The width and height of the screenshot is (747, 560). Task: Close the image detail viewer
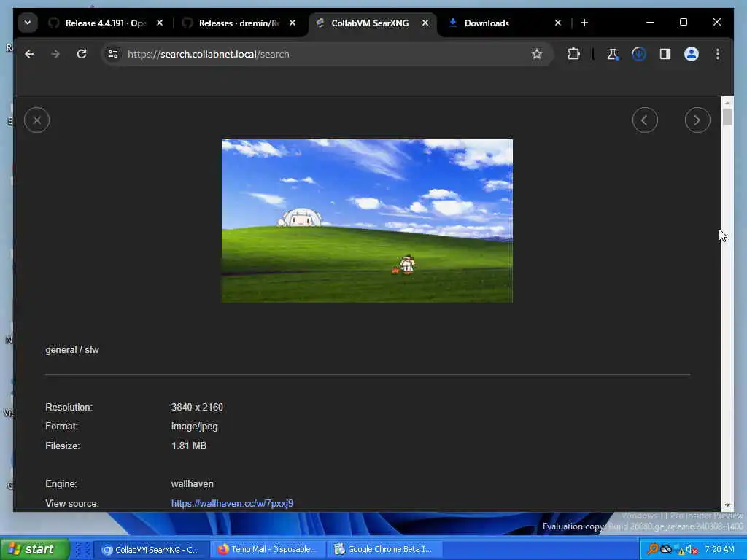coord(36,120)
